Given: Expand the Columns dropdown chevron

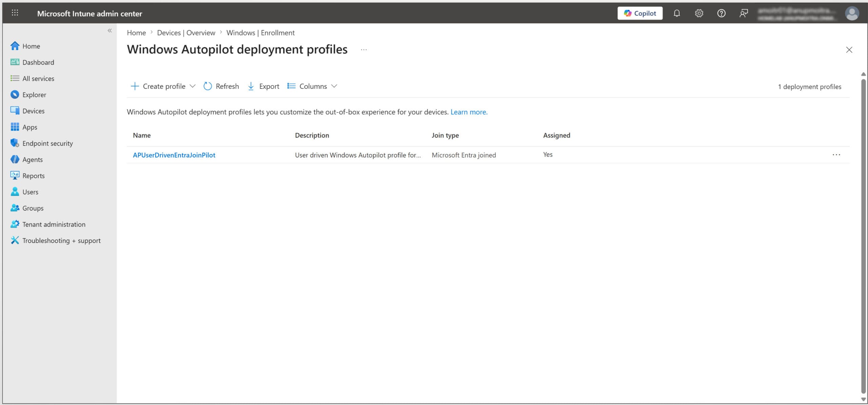Looking at the screenshot, I should point(334,86).
